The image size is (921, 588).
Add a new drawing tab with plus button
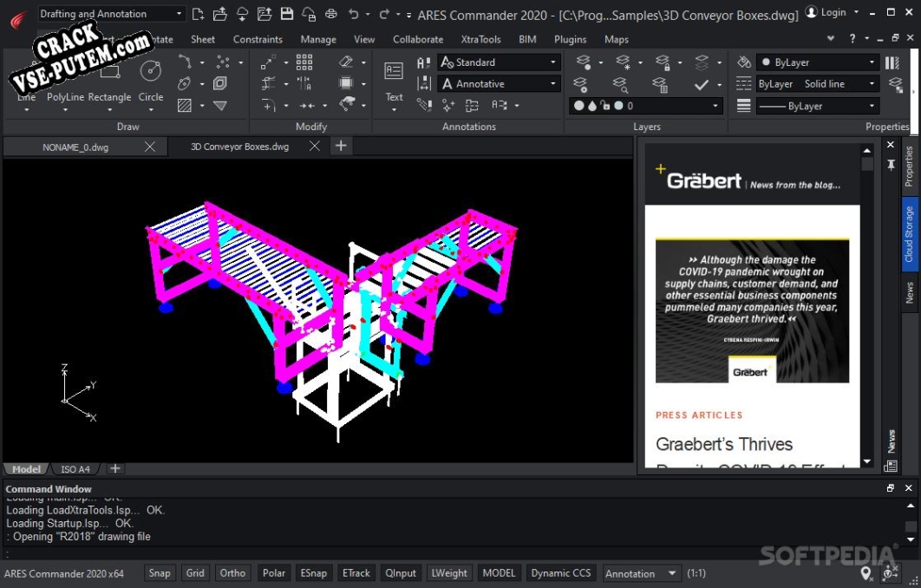[341, 146]
